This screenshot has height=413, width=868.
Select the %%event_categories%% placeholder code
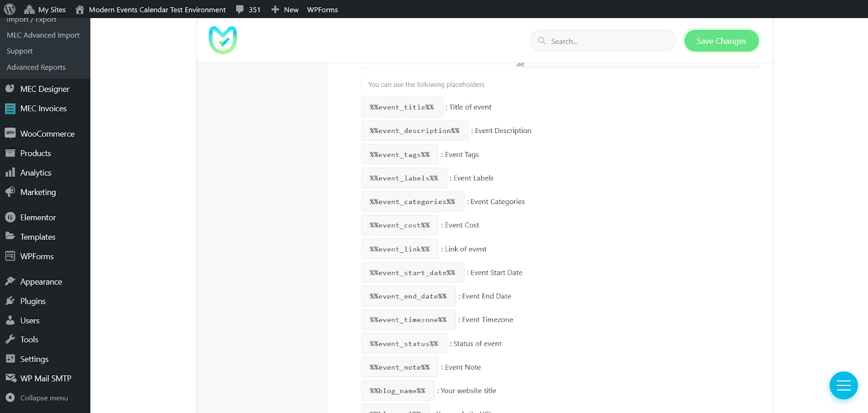click(413, 201)
